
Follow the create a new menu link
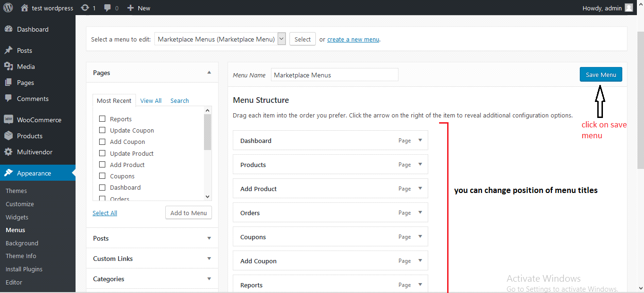tap(353, 39)
